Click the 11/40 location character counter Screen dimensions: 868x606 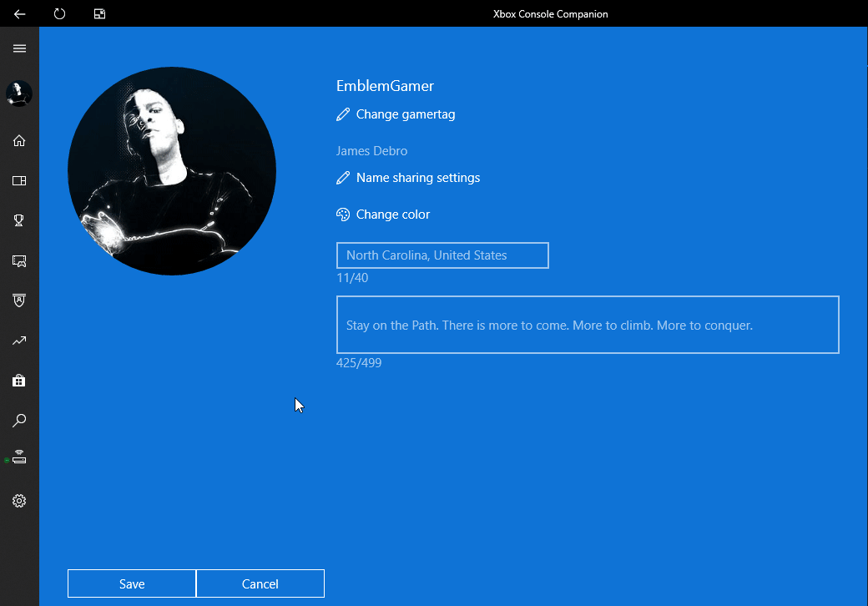tap(352, 278)
